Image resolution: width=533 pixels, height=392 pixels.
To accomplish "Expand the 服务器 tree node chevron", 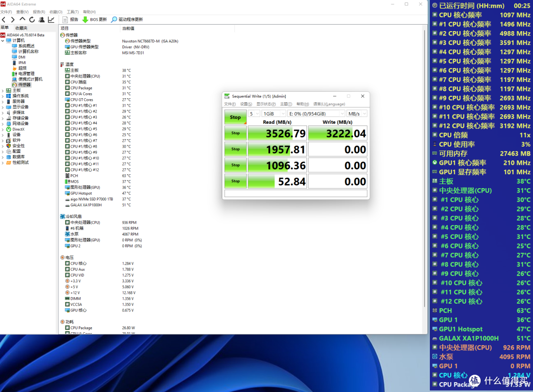I will [3, 101].
